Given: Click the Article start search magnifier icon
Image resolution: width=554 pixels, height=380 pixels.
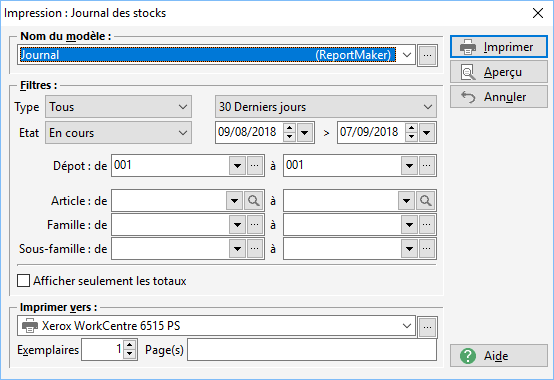Looking at the screenshot, I should [x=254, y=201].
